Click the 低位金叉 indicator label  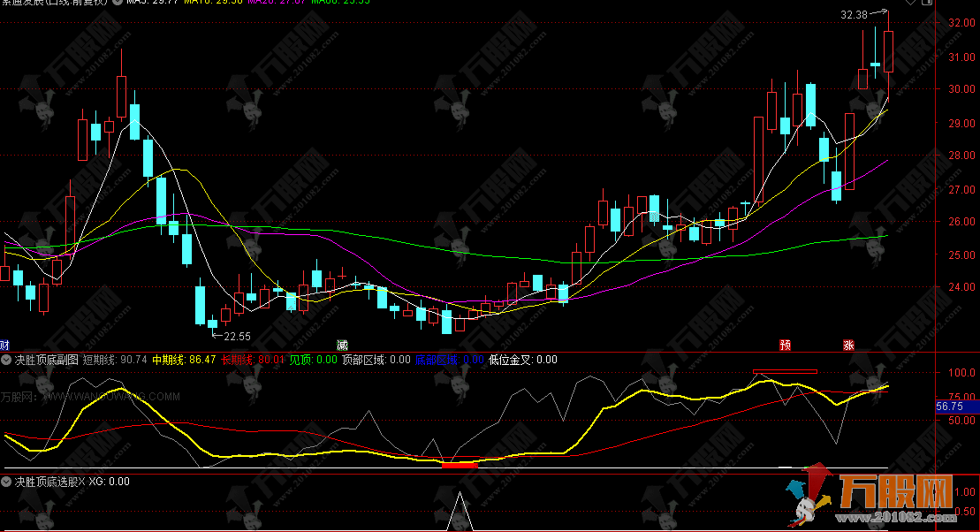[x=525, y=360]
